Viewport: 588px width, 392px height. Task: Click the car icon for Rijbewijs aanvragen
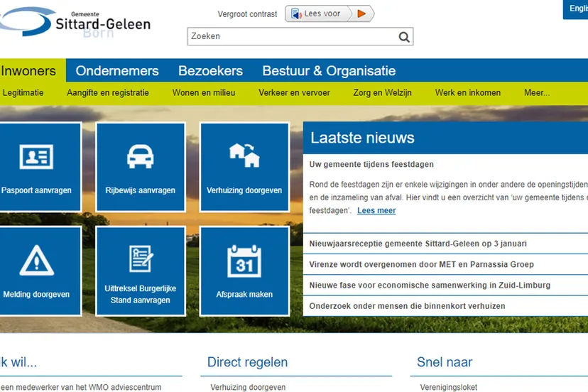click(140, 156)
